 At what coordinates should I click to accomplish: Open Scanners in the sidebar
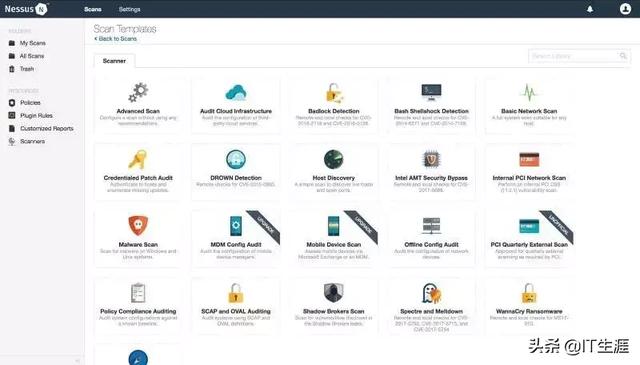[32, 141]
